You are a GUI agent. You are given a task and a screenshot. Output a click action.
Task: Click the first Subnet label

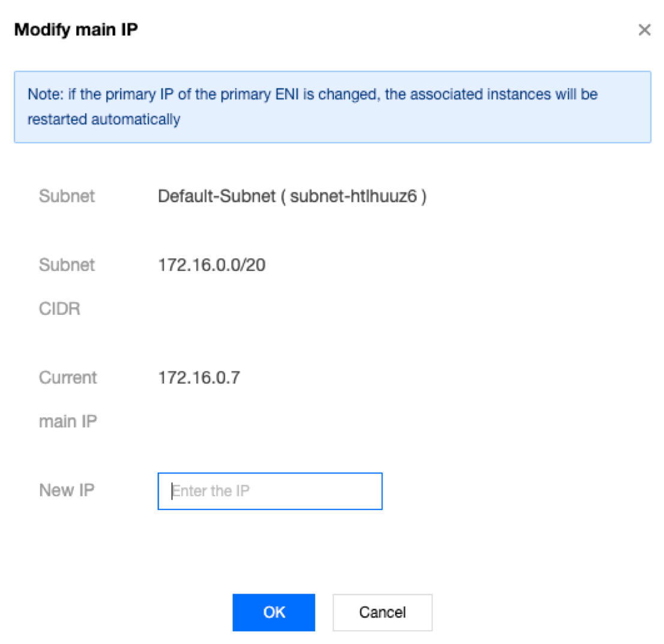(x=67, y=196)
